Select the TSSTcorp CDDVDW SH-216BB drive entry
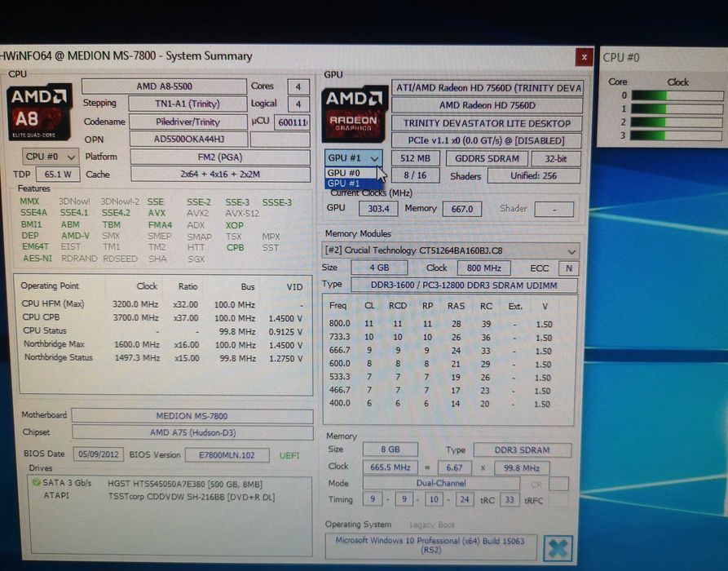Screen dimensions: 728x571 coord(192,497)
